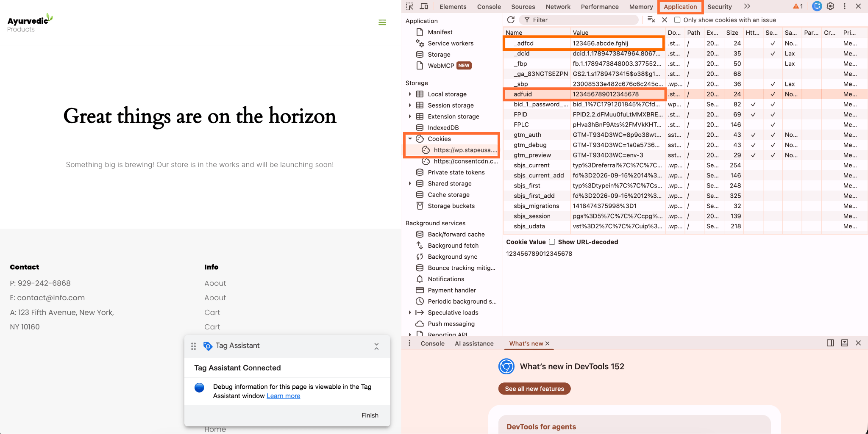Select the consentcdn cookies origin
The image size is (868, 434).
click(x=460, y=161)
